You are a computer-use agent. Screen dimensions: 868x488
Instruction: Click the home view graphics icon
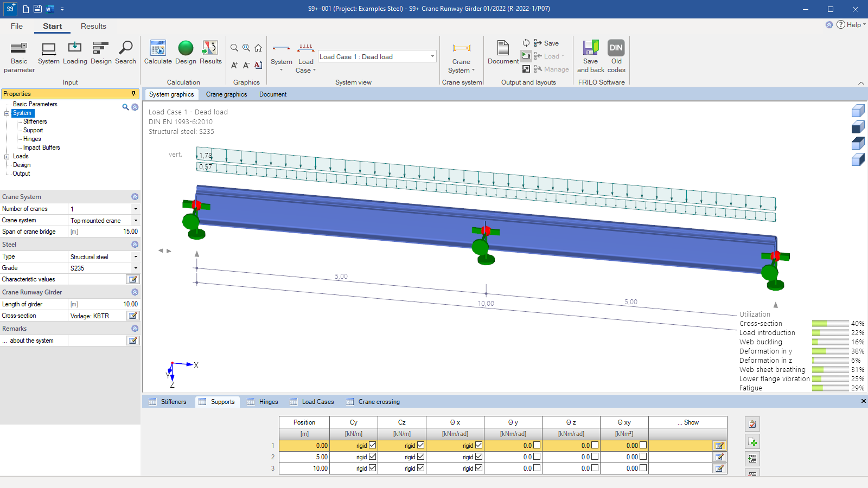(x=258, y=48)
